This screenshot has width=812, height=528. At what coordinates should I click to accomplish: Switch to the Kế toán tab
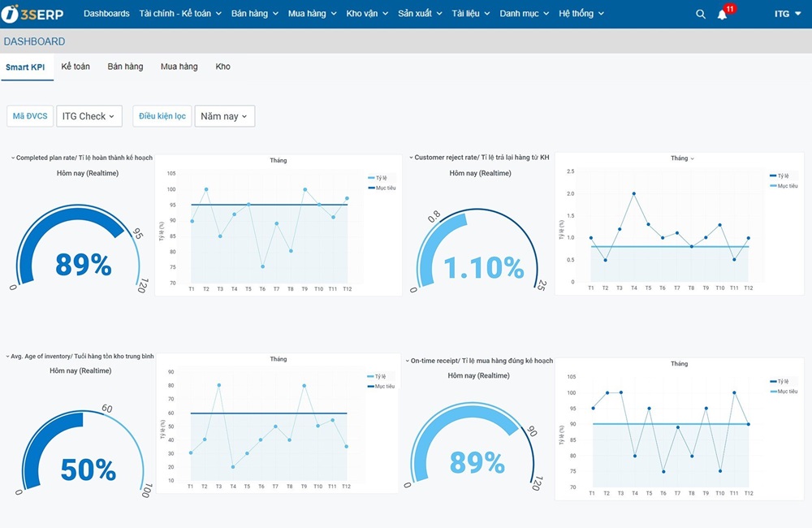pyautogui.click(x=76, y=67)
